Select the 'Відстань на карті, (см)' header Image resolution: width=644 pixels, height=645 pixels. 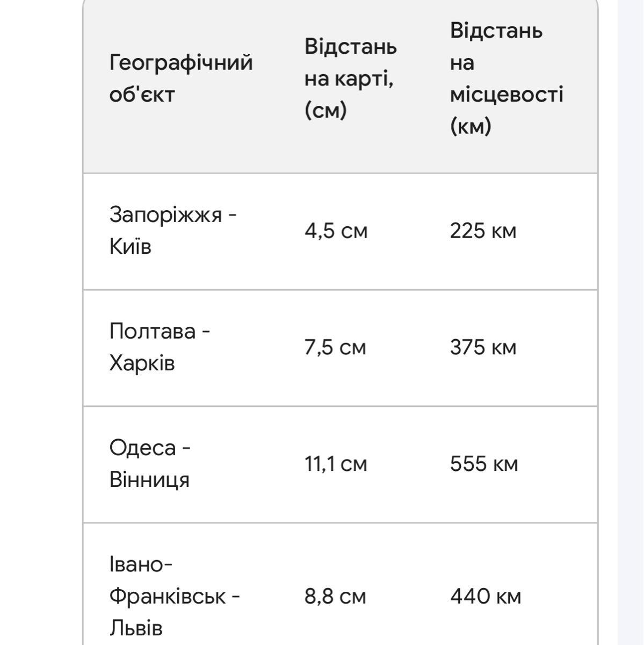click(x=351, y=78)
